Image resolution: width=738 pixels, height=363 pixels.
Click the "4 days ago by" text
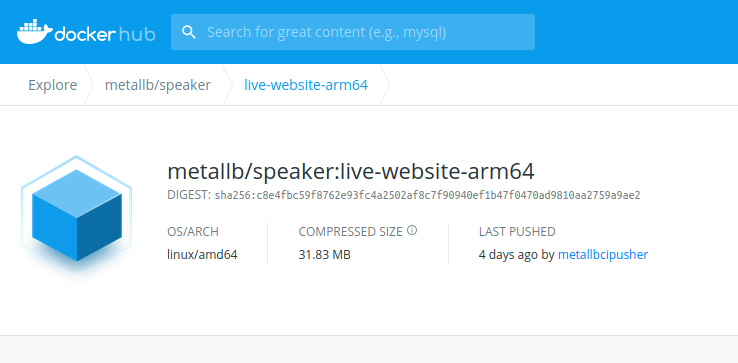(x=517, y=255)
